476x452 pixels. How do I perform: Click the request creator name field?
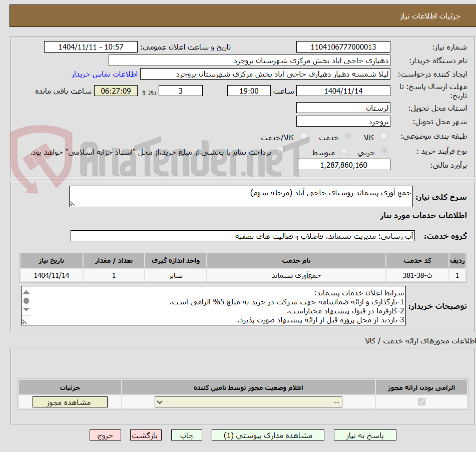(265, 75)
